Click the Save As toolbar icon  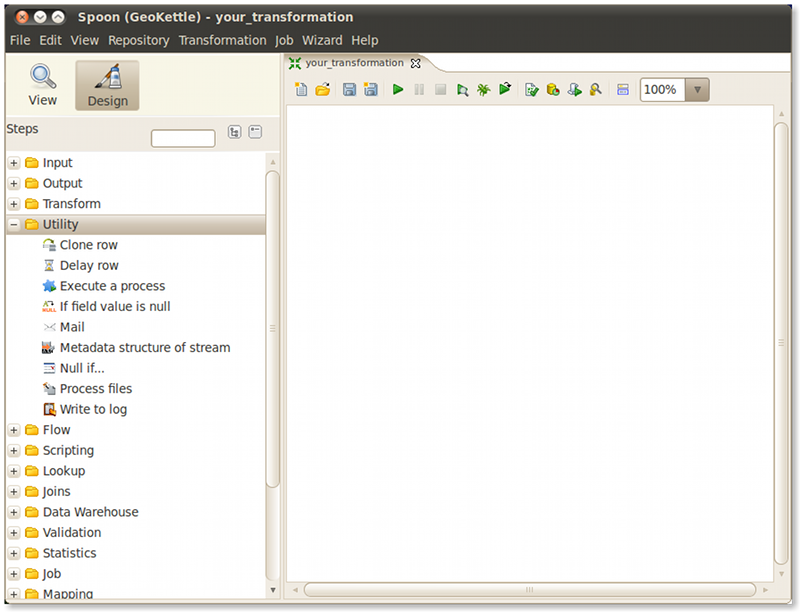click(370, 90)
